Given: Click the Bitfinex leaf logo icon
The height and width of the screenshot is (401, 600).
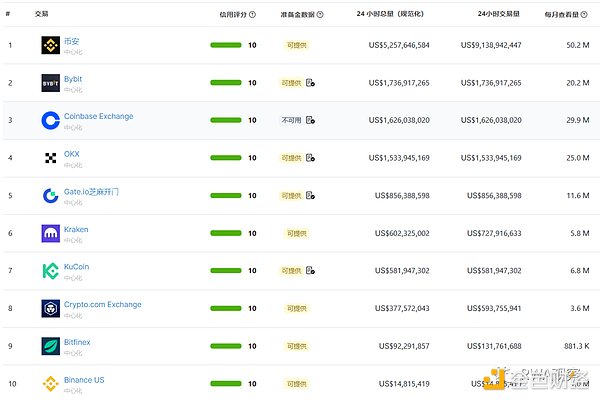Looking at the screenshot, I should point(50,346).
